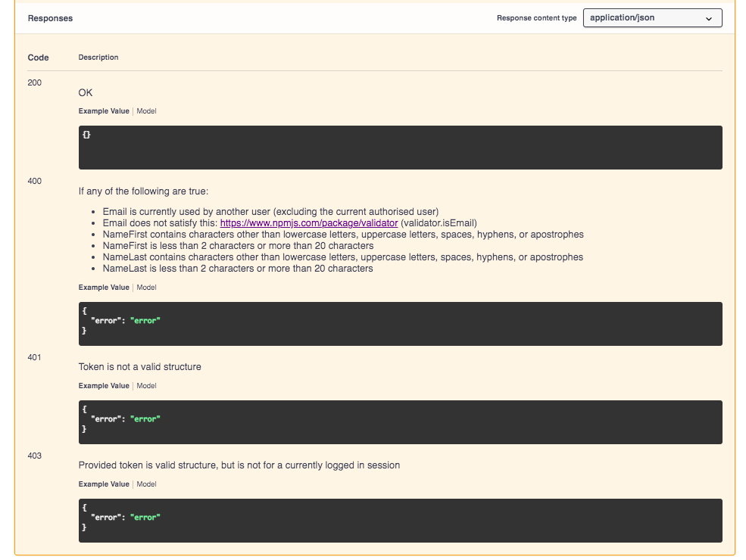The image size is (746, 560).
Task: Open the Model view under code 400
Action: (x=145, y=287)
